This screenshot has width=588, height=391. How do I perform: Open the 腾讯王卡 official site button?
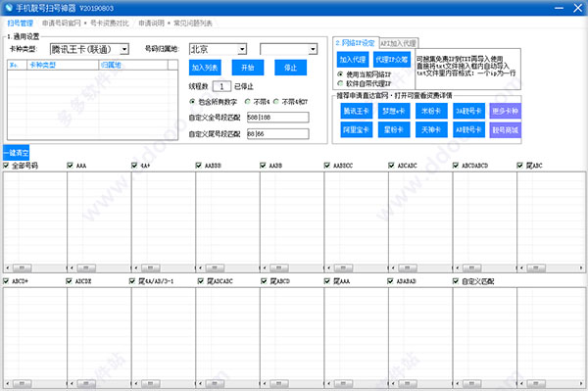coord(357,111)
